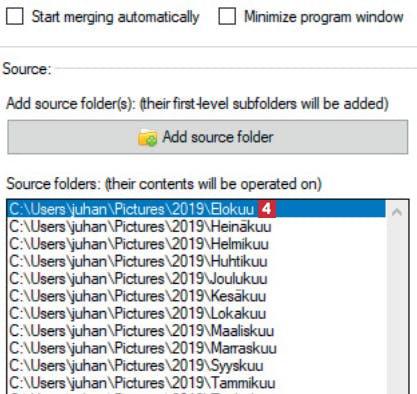Viewport: 417px width, 394px height.
Task: Click the folder icon on Add source folder
Action: click(x=147, y=138)
